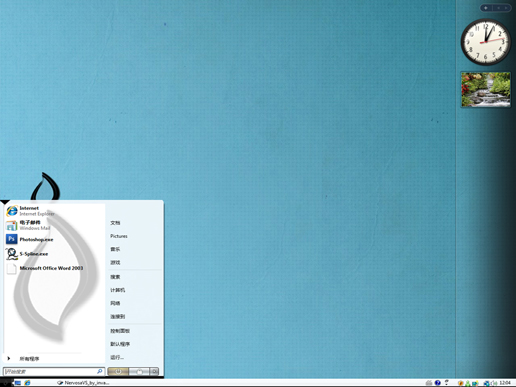Open Default Programs in the Start menu
Image resolution: width=516 pixels, height=387 pixels.
(x=120, y=344)
